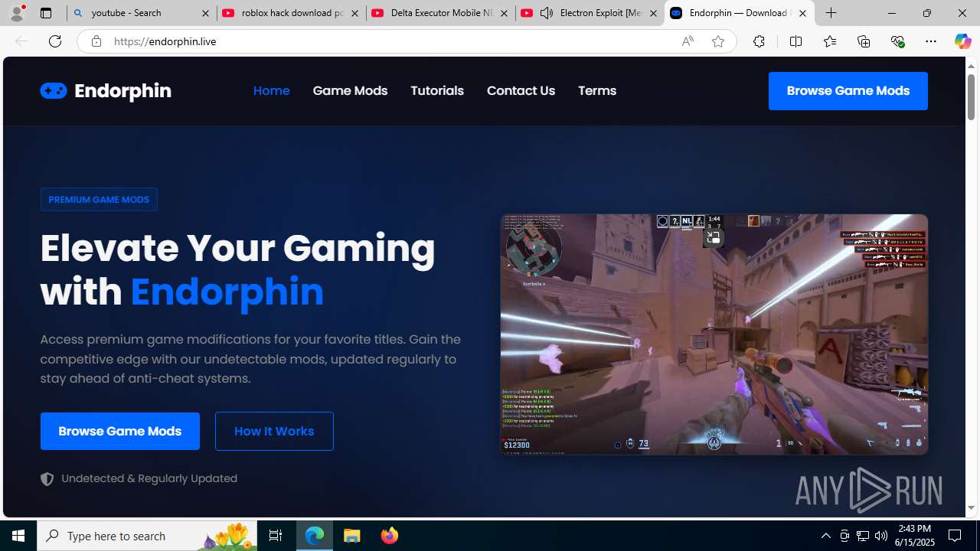Open a new browser tab

[x=831, y=13]
